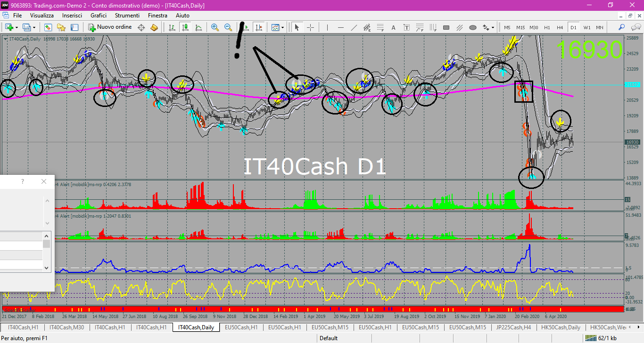Image resolution: width=644 pixels, height=343 pixels.
Task: Select the arrow cursor tool
Action: click(297, 27)
